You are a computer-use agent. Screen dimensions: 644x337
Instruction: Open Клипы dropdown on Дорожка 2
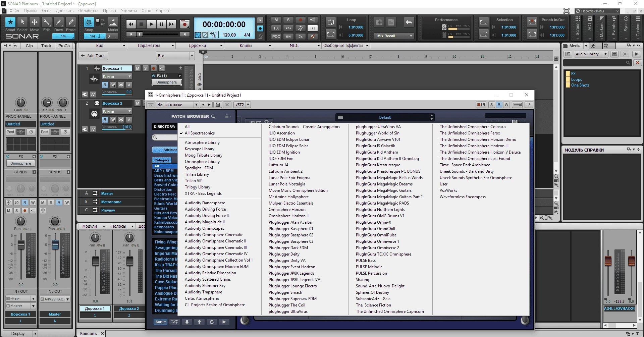pos(117,111)
